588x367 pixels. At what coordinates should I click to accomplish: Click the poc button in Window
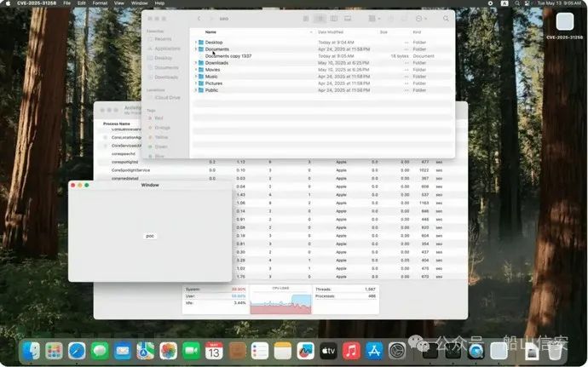pyautogui.click(x=150, y=236)
